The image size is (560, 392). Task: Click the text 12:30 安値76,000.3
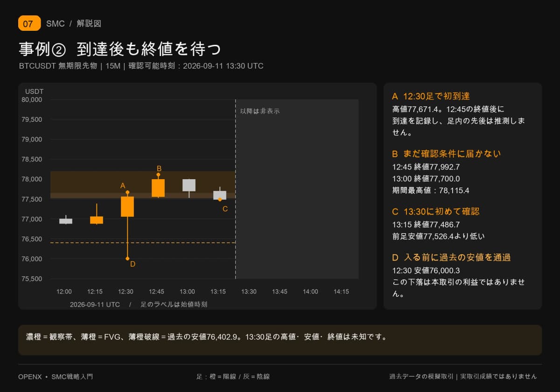coord(426,270)
